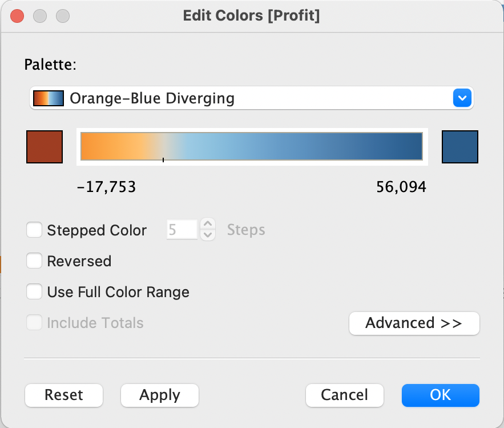The width and height of the screenshot is (504, 428).
Task: Increase Steps with the up arrow
Action: [x=208, y=225]
